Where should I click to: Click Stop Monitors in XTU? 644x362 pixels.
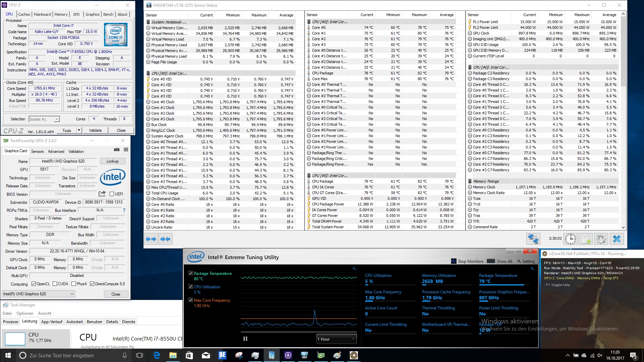467,261
